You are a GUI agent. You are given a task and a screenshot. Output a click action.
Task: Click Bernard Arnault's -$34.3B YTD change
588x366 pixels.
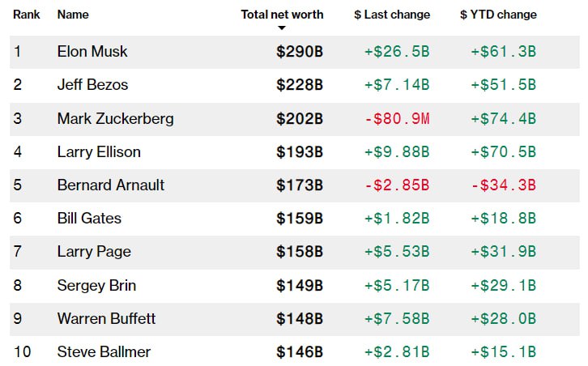tap(503, 185)
